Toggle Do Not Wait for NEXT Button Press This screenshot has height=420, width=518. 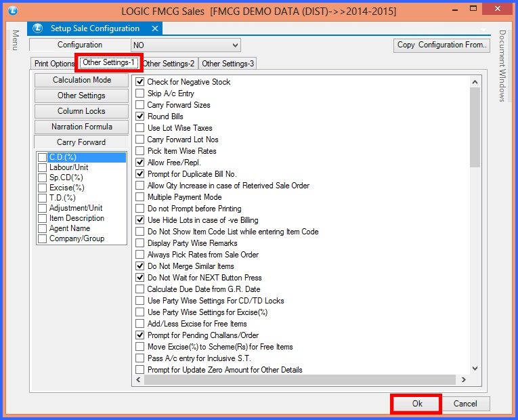[x=140, y=278]
